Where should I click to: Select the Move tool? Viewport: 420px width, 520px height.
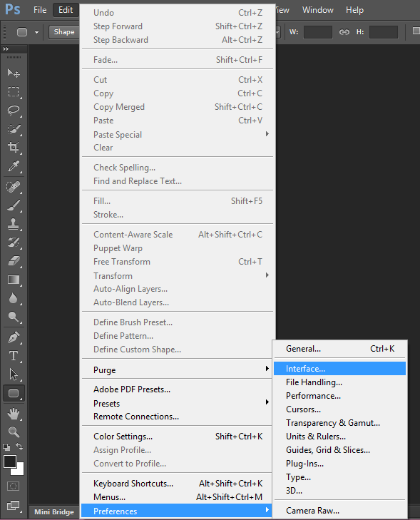coord(14,73)
